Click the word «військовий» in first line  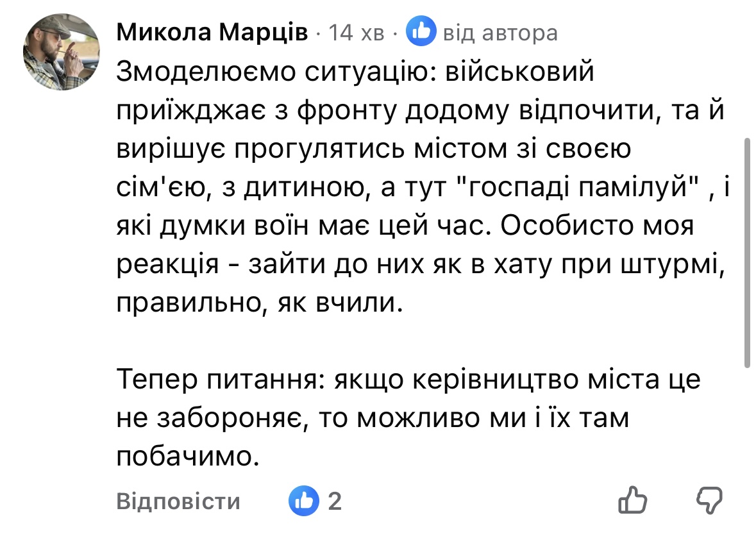point(517,72)
